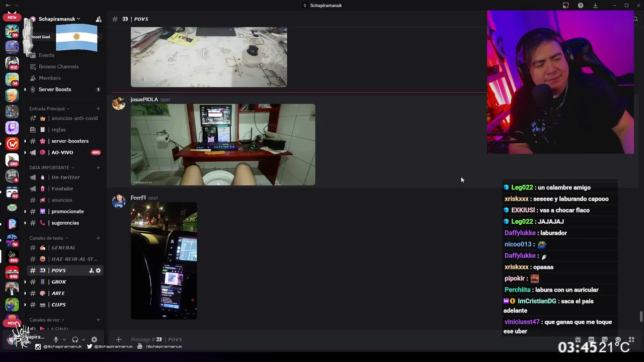Screen dimensions: 644x362
Task: Open the Help question mark icon
Action: 581,6
